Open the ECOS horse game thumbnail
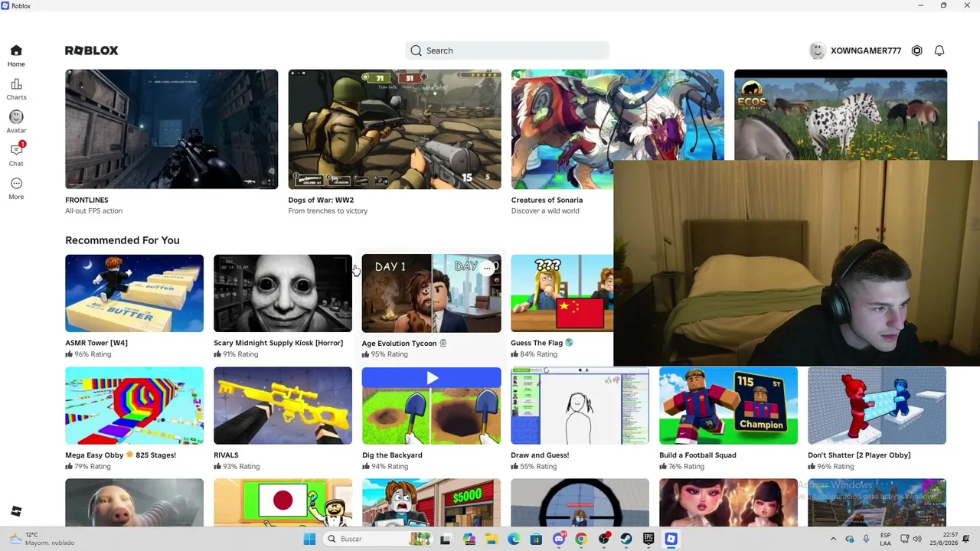The height and width of the screenshot is (551, 980). tap(841, 115)
